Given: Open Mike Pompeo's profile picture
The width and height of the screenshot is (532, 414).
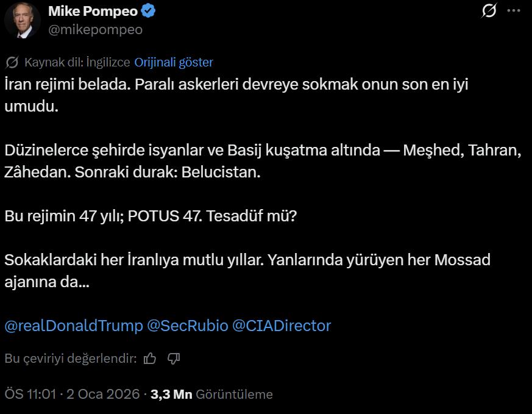Looking at the screenshot, I should tap(23, 20).
